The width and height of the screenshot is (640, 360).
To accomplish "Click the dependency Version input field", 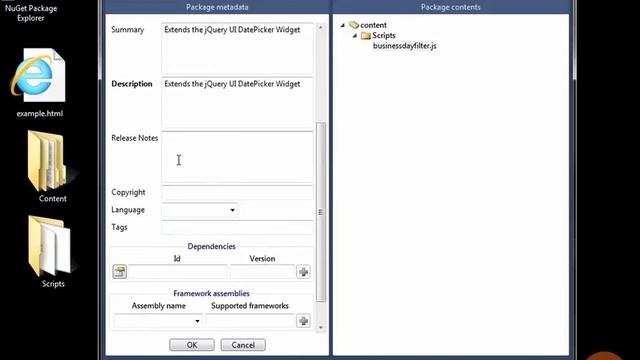I will tap(262, 272).
